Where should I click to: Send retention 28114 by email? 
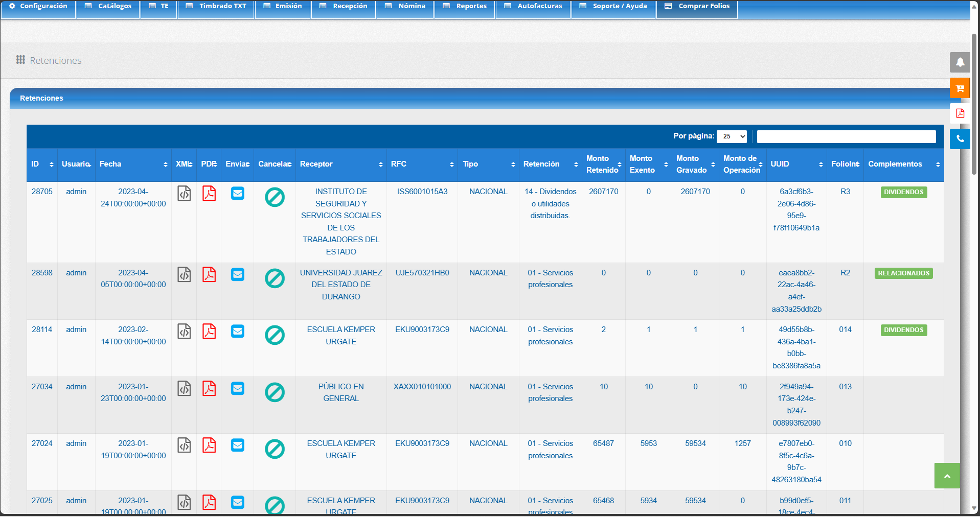(238, 332)
